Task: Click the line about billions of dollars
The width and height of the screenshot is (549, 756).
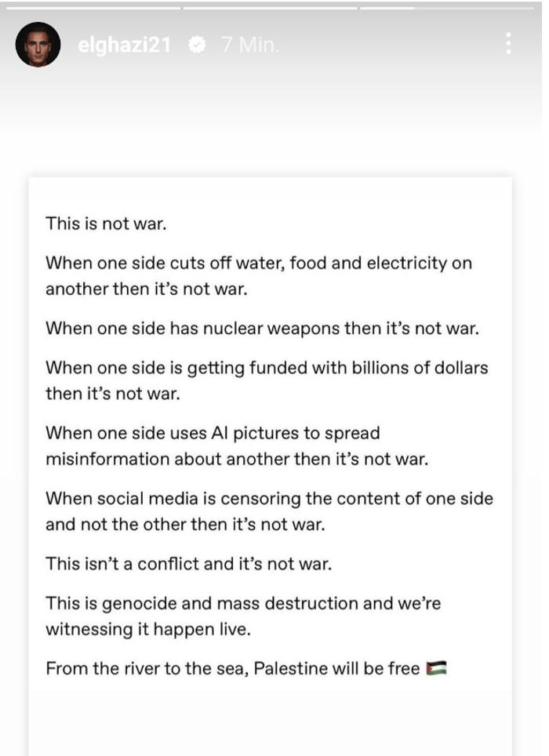Action: point(267,368)
